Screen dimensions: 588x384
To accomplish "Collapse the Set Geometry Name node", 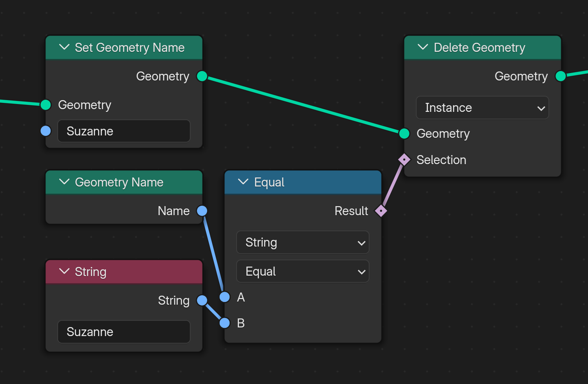I will pos(64,48).
